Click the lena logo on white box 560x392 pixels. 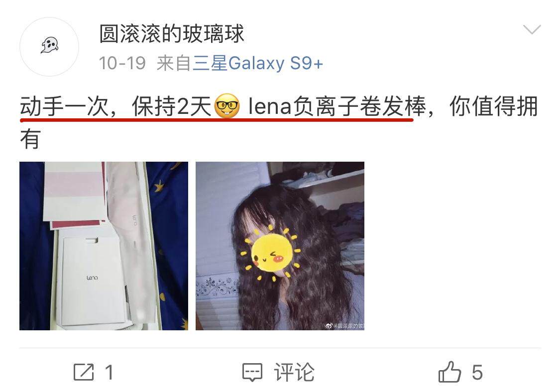pos(93,278)
